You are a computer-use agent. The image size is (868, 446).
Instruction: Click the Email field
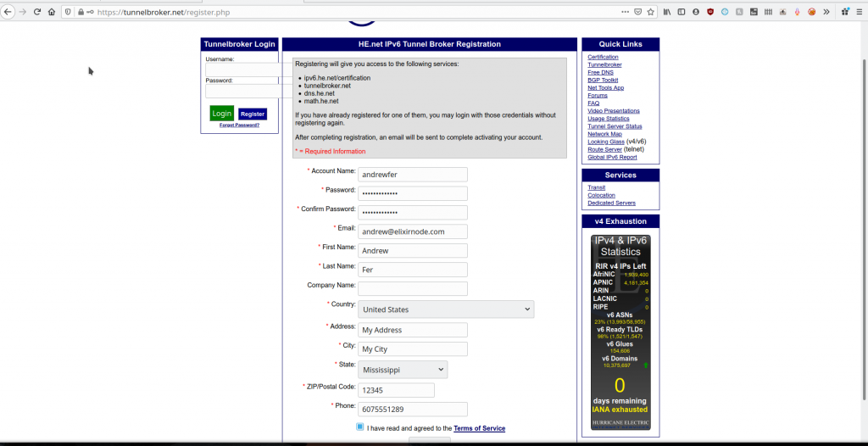point(413,231)
